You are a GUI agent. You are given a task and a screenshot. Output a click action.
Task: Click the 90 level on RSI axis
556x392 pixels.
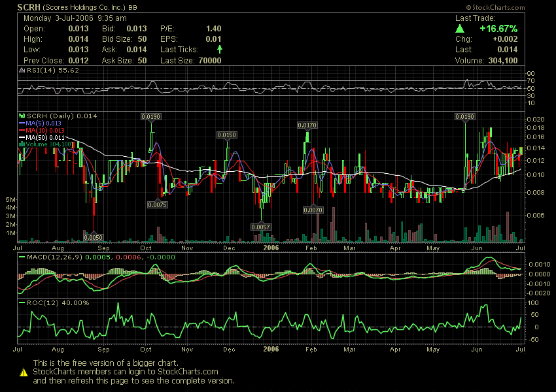pyautogui.click(x=530, y=74)
